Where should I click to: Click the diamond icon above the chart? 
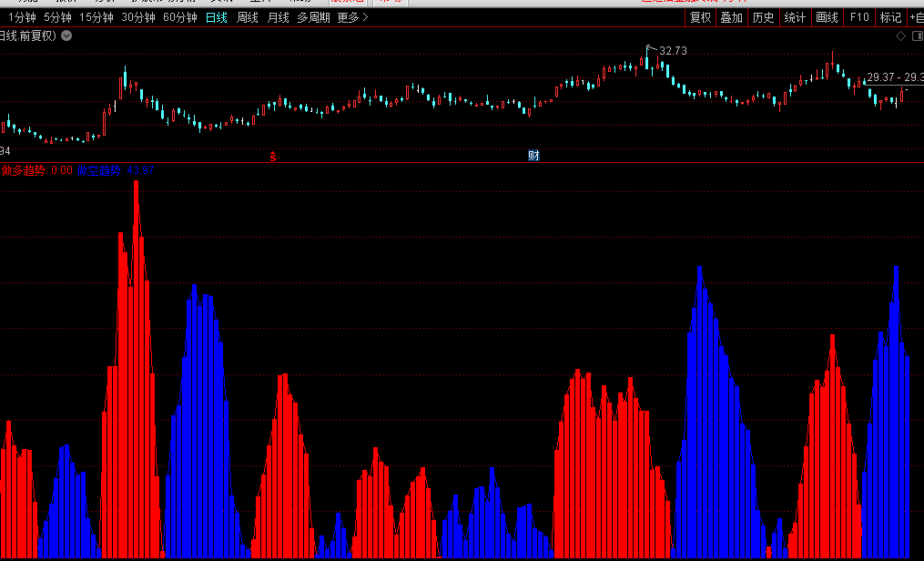(x=900, y=36)
